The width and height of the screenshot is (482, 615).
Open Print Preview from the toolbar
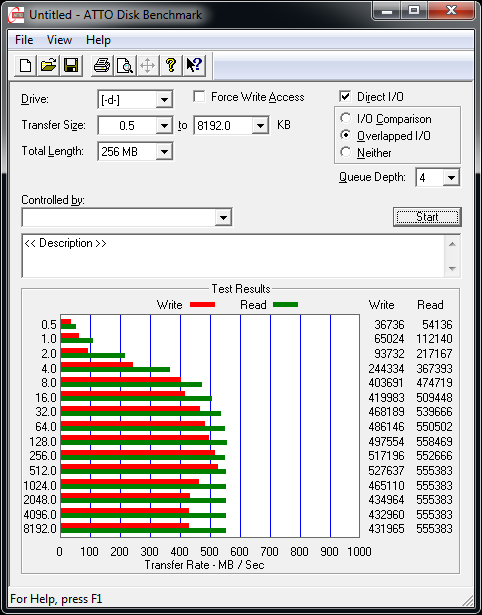tap(125, 66)
